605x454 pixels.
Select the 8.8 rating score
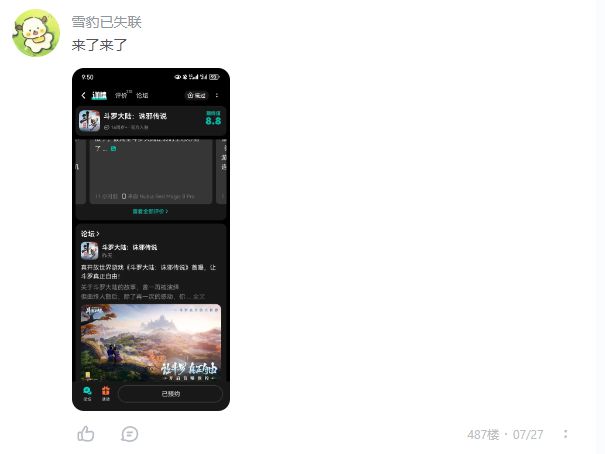[213, 121]
